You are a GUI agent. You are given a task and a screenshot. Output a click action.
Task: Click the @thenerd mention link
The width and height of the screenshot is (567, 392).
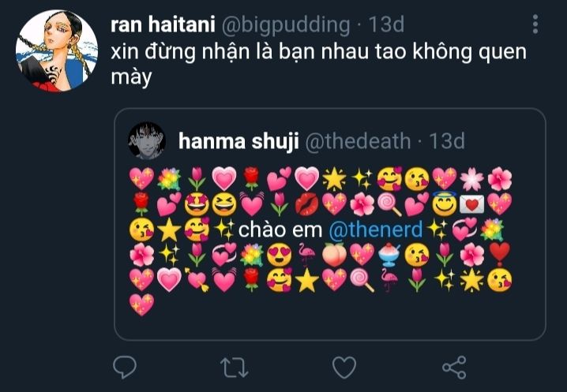pyautogui.click(x=376, y=230)
